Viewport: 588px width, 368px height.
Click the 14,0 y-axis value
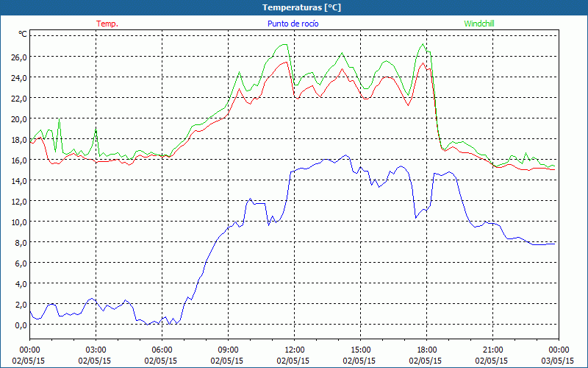tap(19, 181)
